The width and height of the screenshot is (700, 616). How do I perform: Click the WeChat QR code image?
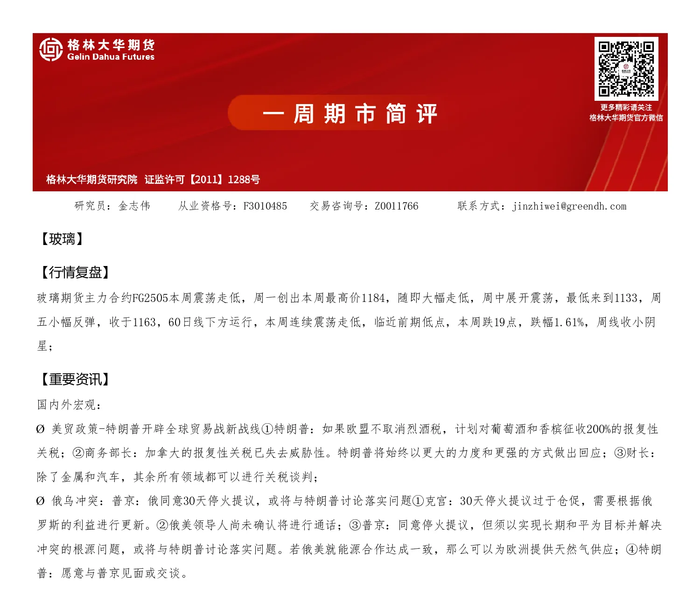point(626,69)
